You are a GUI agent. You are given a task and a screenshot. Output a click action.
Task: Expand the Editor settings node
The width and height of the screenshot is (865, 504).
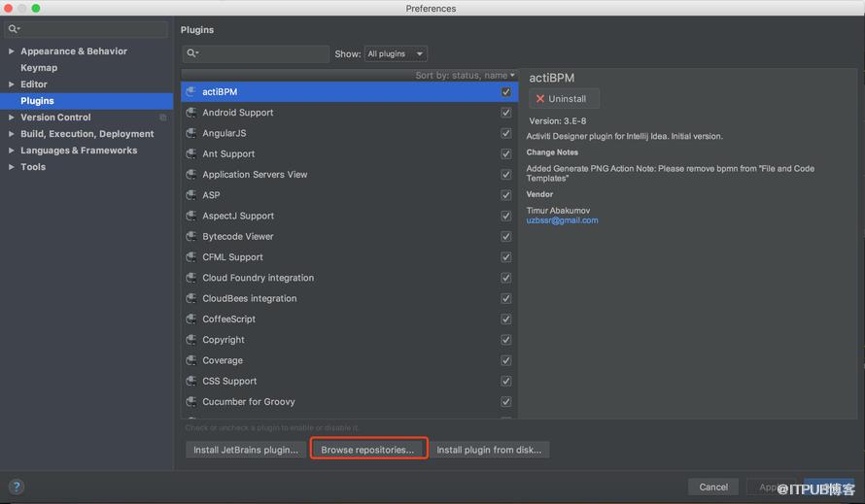click(11, 84)
